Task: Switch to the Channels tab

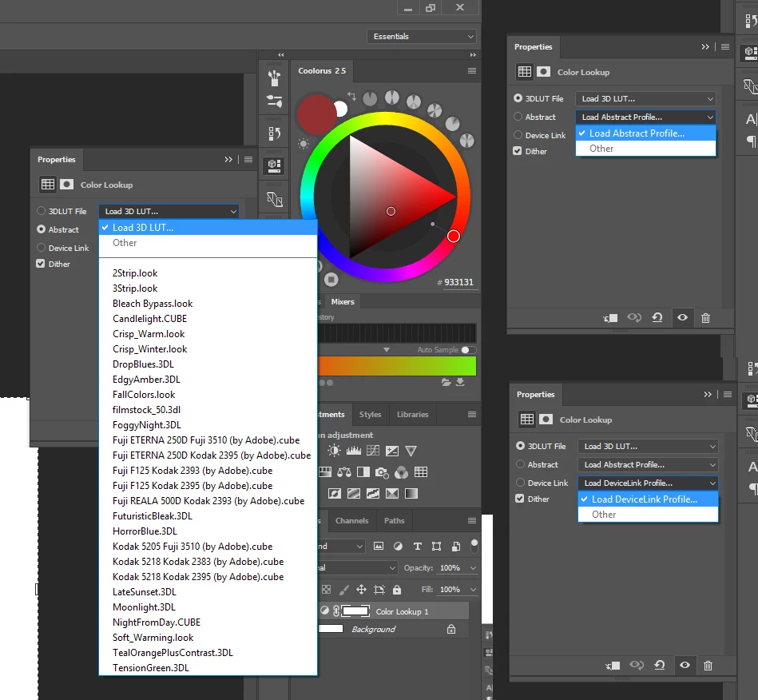Action: coord(352,520)
